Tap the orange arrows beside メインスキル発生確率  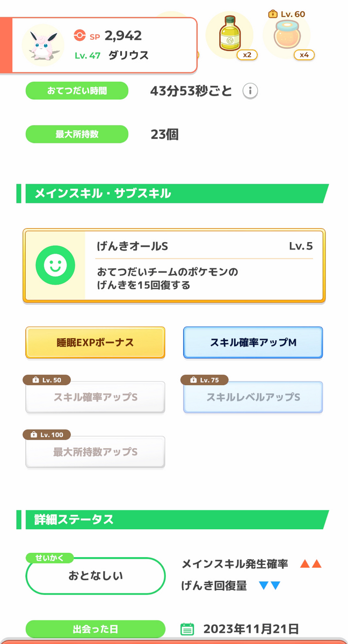click(x=310, y=564)
